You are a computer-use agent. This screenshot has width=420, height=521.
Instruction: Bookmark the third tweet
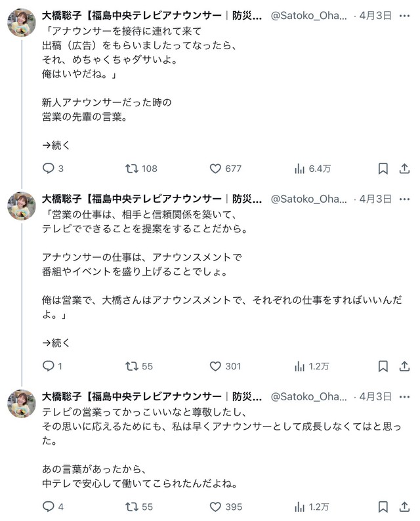tap(383, 507)
